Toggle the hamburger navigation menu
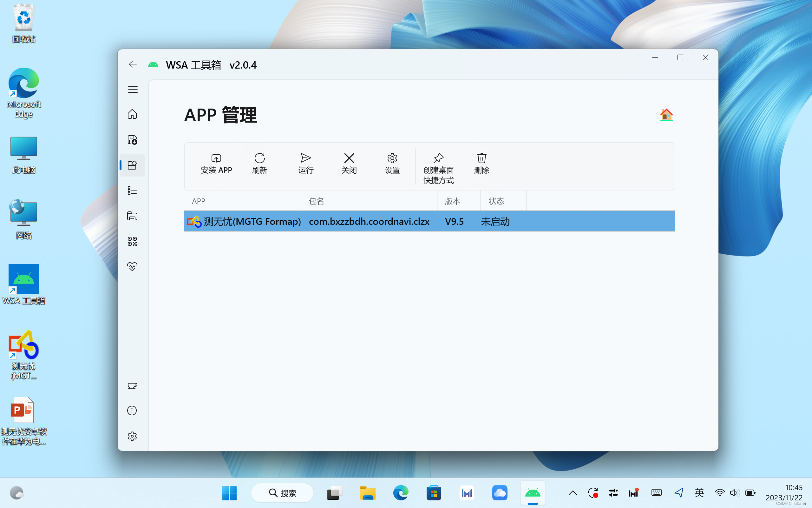 (133, 89)
